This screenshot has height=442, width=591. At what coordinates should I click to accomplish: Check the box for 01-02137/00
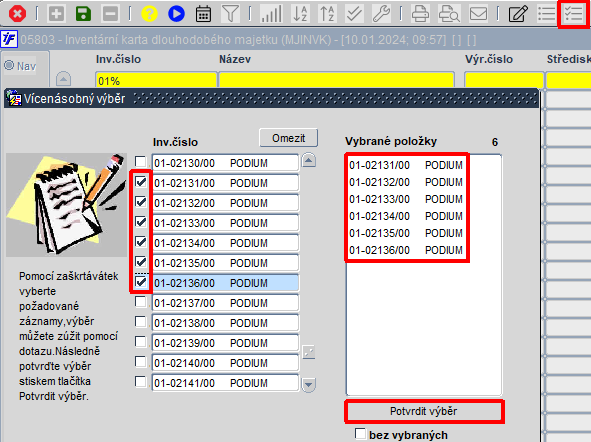pos(141,302)
